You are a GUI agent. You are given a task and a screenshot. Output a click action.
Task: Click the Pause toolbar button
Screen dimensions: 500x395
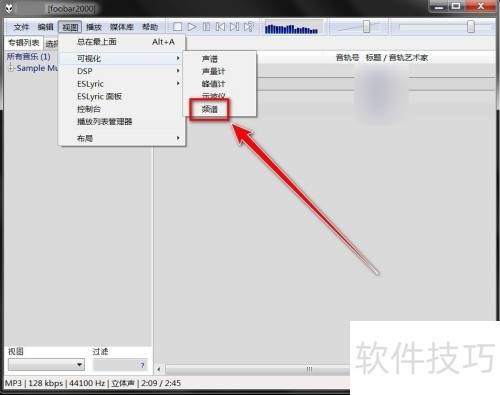[x=206, y=27]
